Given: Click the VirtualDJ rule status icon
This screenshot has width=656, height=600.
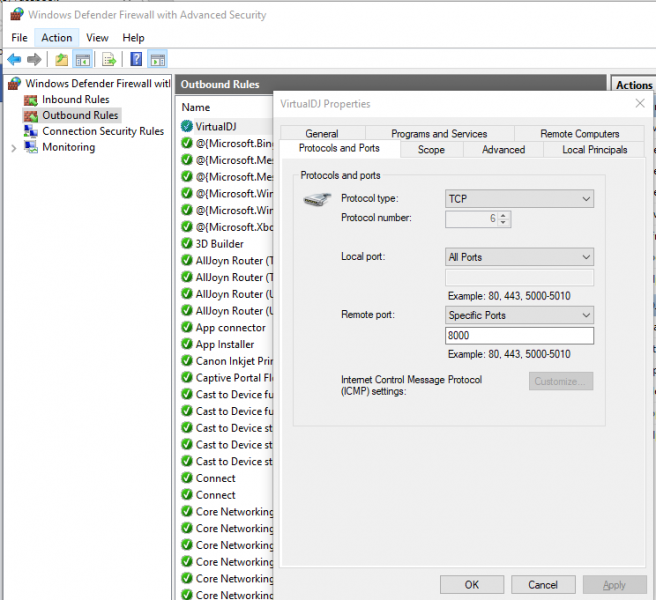Looking at the screenshot, I should 187,126.
